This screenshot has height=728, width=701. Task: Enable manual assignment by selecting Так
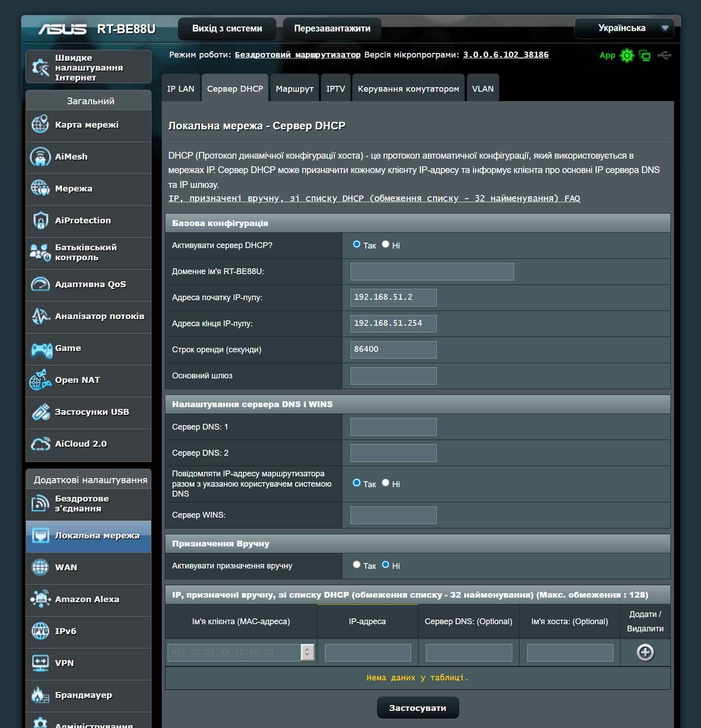[x=357, y=565]
